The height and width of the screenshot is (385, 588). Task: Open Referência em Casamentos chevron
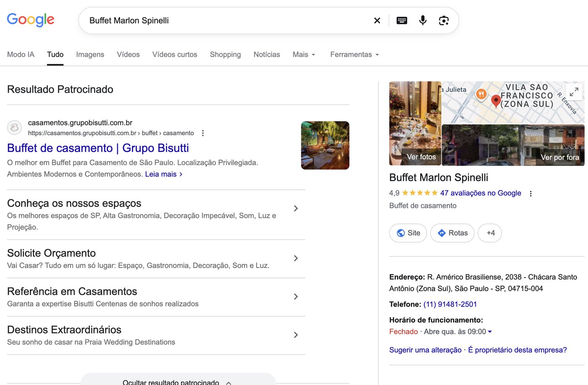pos(296,296)
